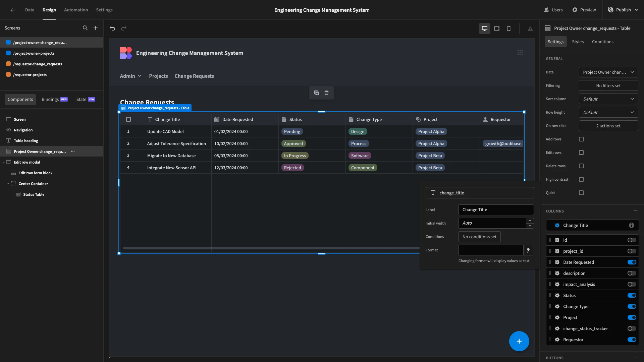Click the blue add floating button
The width and height of the screenshot is (644, 362).
(519, 341)
